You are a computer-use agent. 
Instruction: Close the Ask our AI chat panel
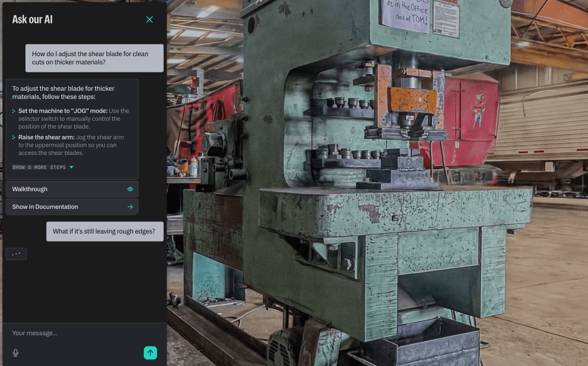[149, 19]
